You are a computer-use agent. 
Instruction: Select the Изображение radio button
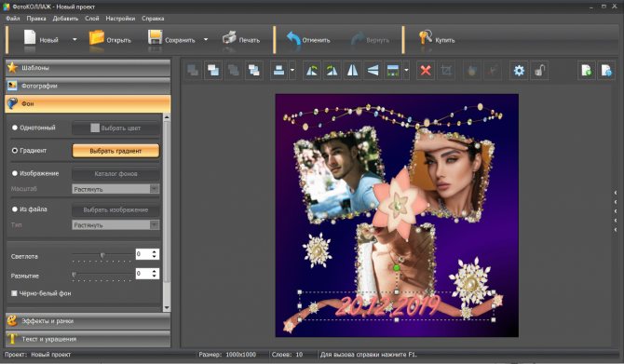[x=15, y=173]
